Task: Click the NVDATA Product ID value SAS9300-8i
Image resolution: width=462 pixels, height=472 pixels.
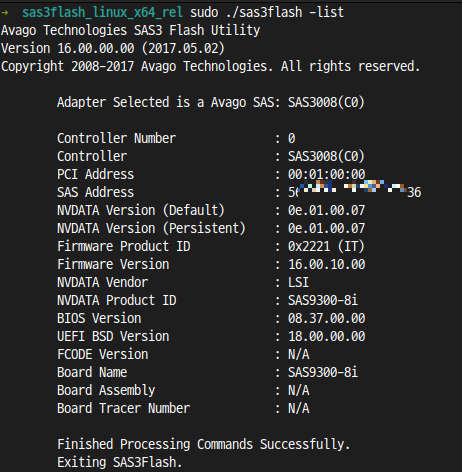Action: click(x=323, y=300)
